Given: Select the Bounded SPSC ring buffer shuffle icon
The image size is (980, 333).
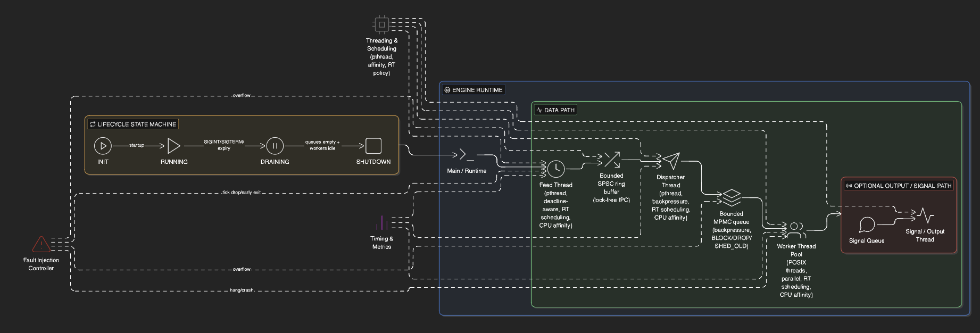Looking at the screenshot, I should point(611,160).
